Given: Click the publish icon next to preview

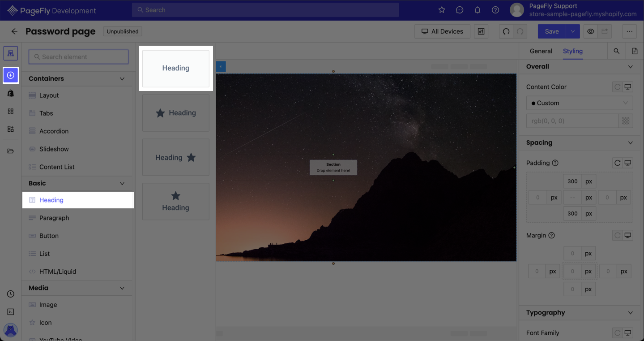Looking at the screenshot, I should click(605, 31).
